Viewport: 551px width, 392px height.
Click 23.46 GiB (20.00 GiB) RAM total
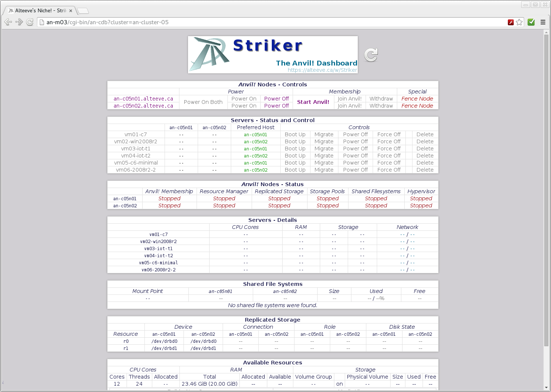(x=210, y=384)
